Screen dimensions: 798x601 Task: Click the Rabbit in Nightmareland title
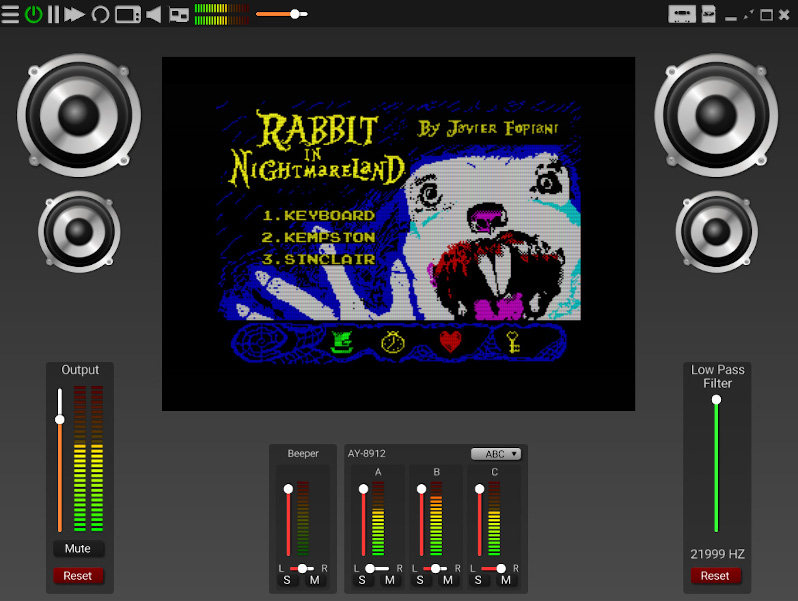pos(318,149)
